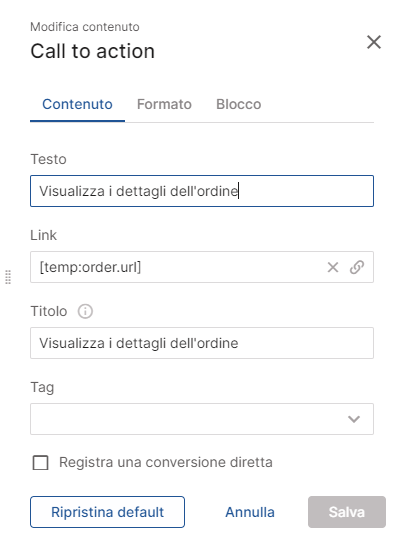Switch to the Blocco tab
Viewport: 403px width, 546px height.
click(239, 104)
